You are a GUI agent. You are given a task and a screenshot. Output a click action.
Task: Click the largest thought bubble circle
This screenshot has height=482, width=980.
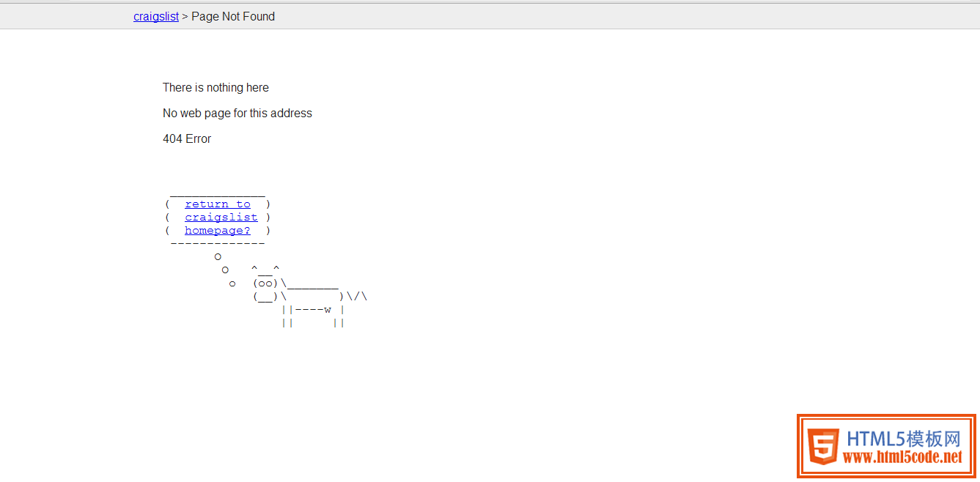[218, 256]
